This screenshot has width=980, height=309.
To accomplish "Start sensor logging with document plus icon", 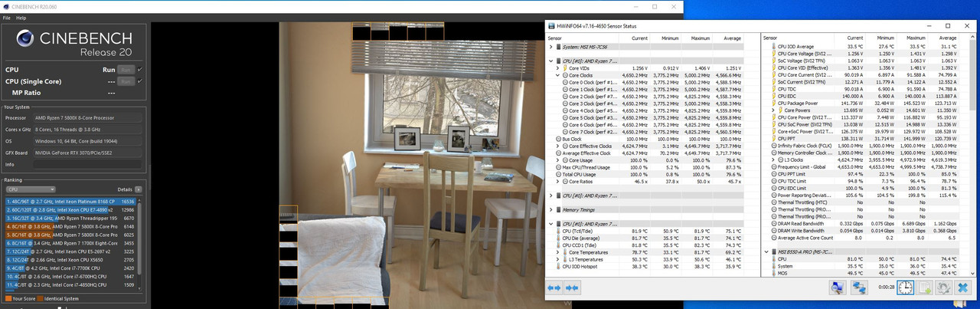I will click(x=925, y=288).
